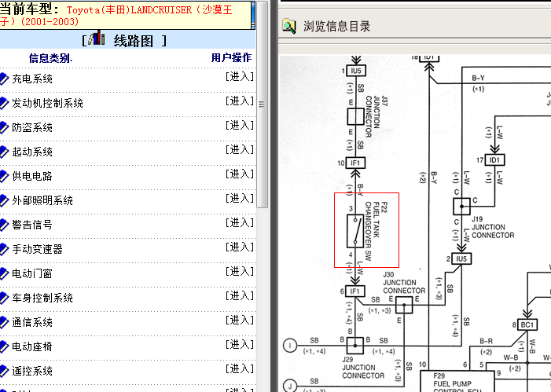Image resolution: width=551 pixels, height=392 pixels.
Task: Open 充电系统 via its [进入] link
Action: [x=239, y=76]
